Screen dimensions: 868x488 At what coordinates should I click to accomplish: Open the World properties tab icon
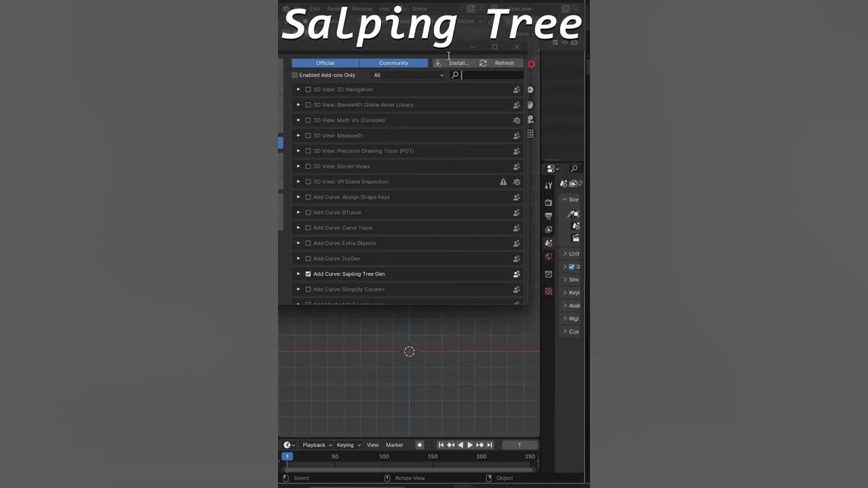tap(549, 257)
